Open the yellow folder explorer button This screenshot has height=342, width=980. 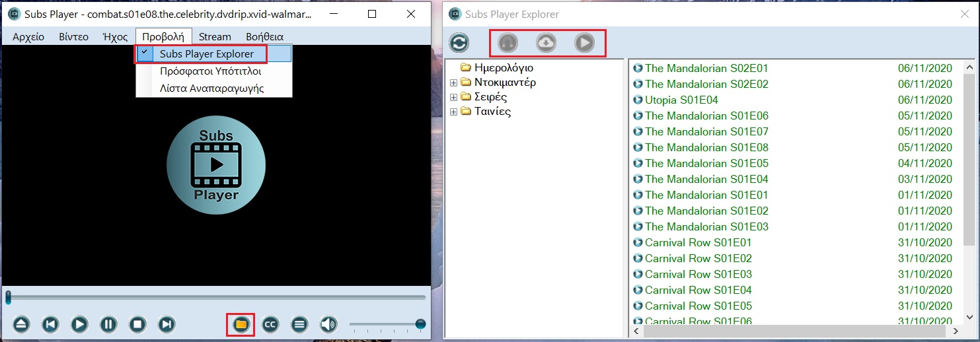point(241,324)
